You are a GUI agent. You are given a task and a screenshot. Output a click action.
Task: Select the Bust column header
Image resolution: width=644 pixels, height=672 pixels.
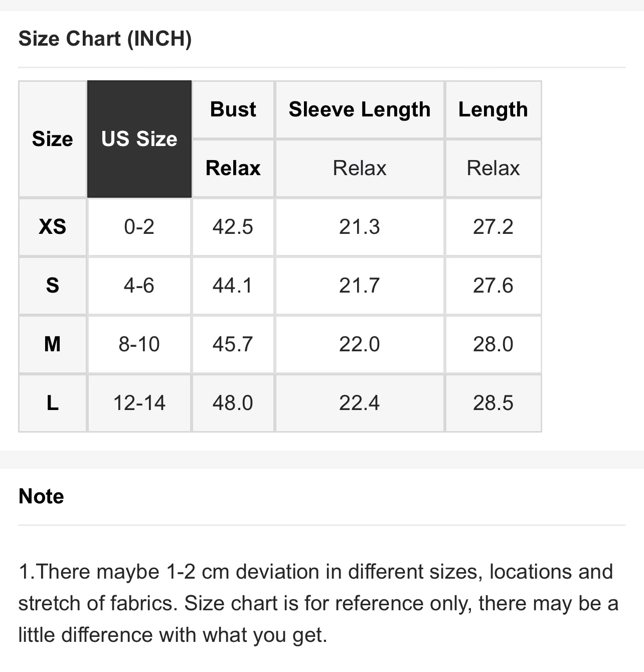(x=233, y=109)
